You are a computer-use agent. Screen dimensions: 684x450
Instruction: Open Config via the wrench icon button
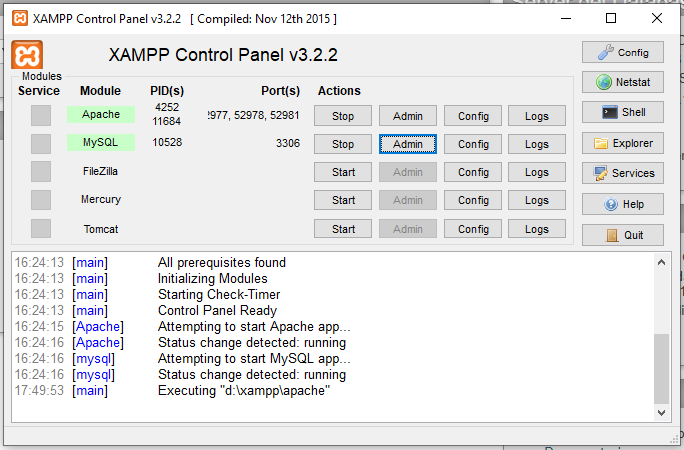click(622, 53)
